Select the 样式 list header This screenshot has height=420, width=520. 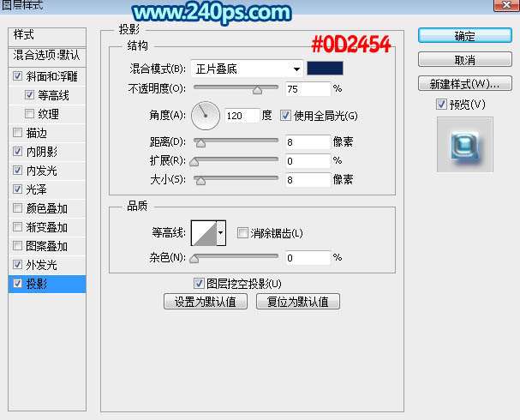click(x=47, y=37)
